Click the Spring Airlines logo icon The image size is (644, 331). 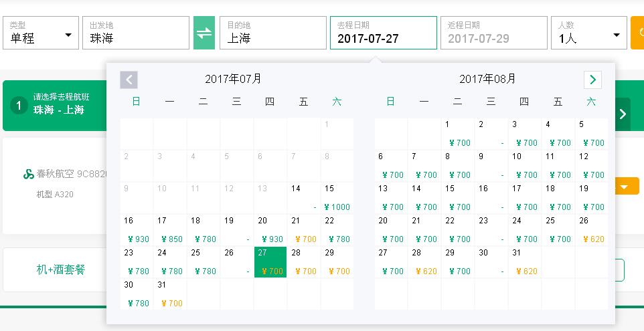pos(29,175)
